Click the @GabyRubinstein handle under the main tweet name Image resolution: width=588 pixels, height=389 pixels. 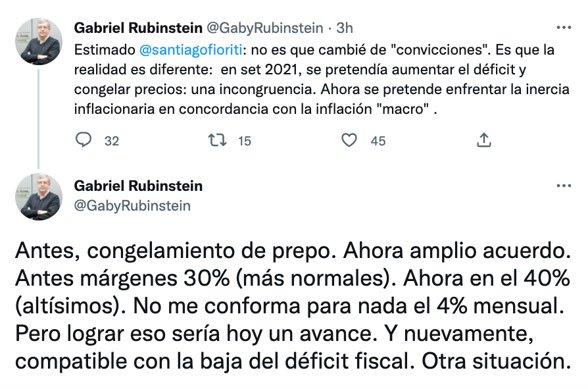pos(132,205)
